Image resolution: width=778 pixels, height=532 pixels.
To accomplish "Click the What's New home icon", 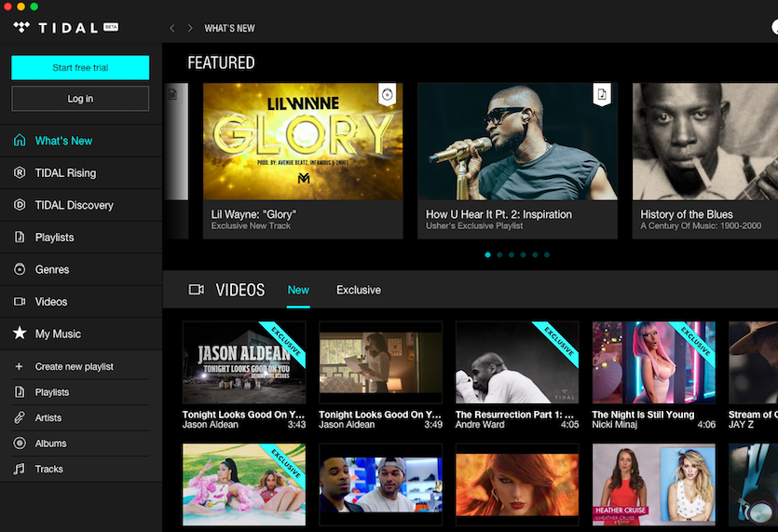I will click(20, 141).
